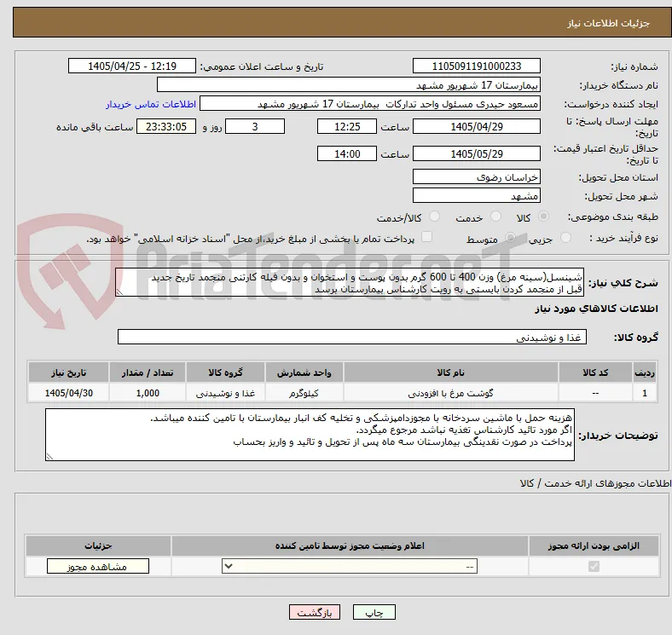Click the گروه کالا column header

coord(225,372)
